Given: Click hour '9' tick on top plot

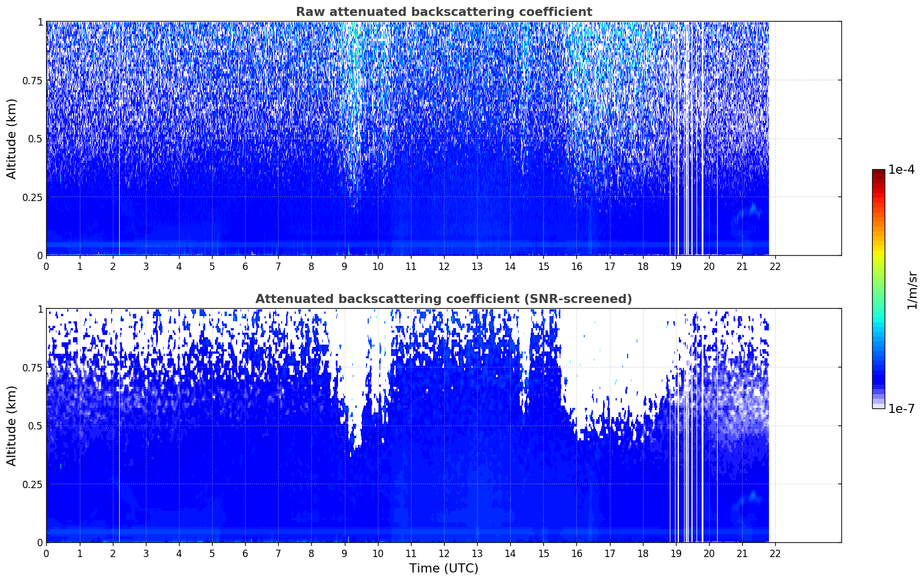Looking at the screenshot, I should tap(344, 266).
